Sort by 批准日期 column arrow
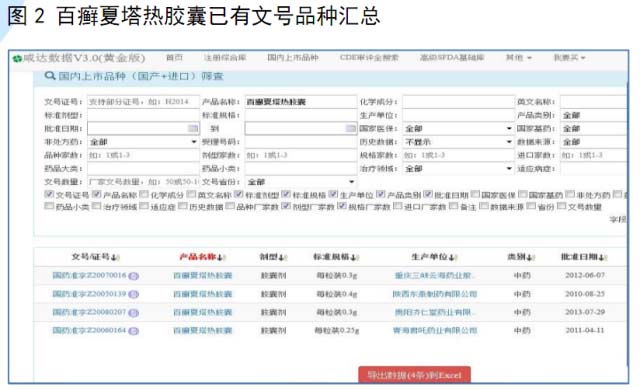 [602, 258]
